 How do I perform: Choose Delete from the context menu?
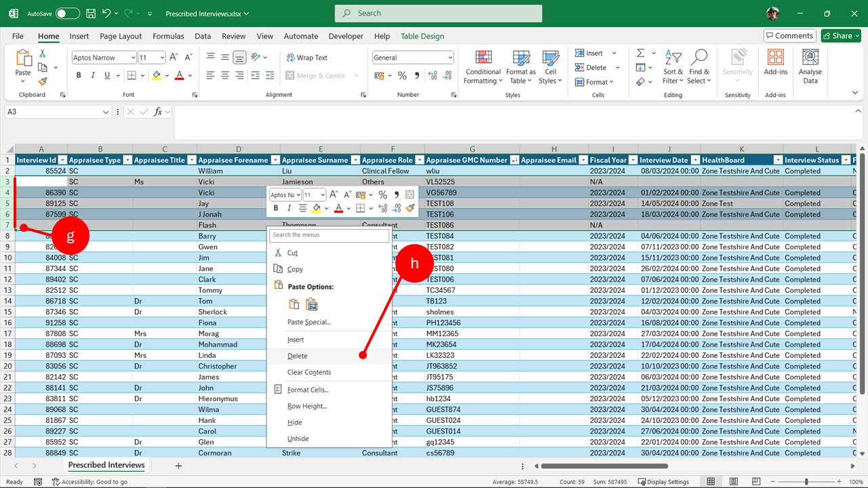click(297, 356)
